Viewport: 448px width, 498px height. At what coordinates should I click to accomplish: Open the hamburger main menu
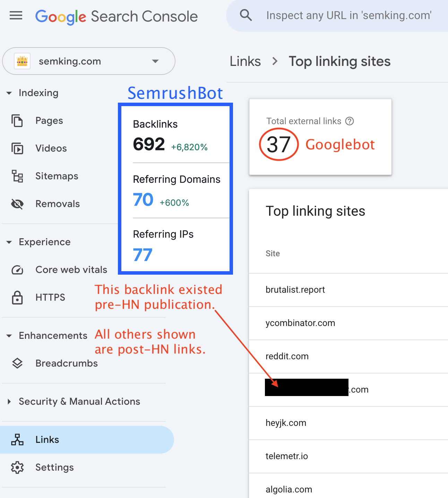pyautogui.click(x=16, y=16)
